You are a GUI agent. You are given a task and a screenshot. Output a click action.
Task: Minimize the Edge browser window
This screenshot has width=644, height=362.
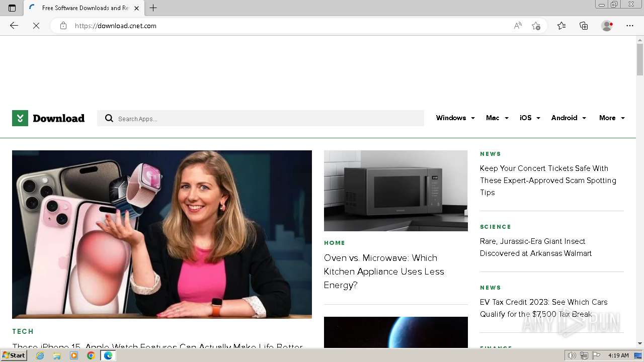pyautogui.click(x=602, y=5)
